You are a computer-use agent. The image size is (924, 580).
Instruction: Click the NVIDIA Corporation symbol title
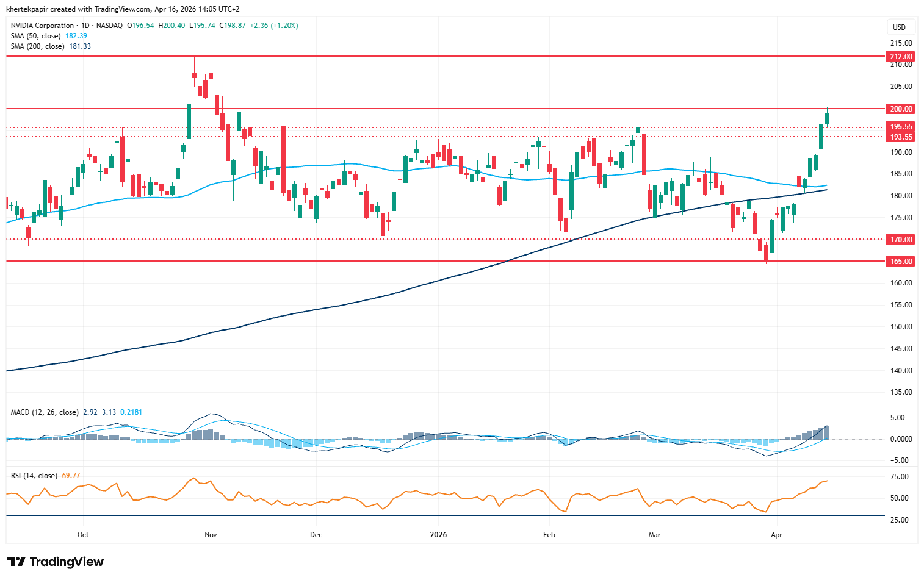42,26
